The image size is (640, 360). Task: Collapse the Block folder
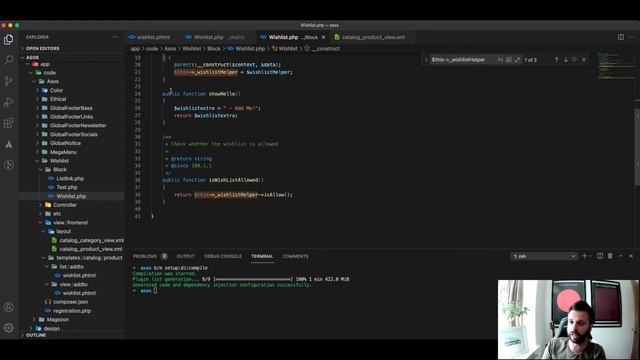tap(60, 169)
